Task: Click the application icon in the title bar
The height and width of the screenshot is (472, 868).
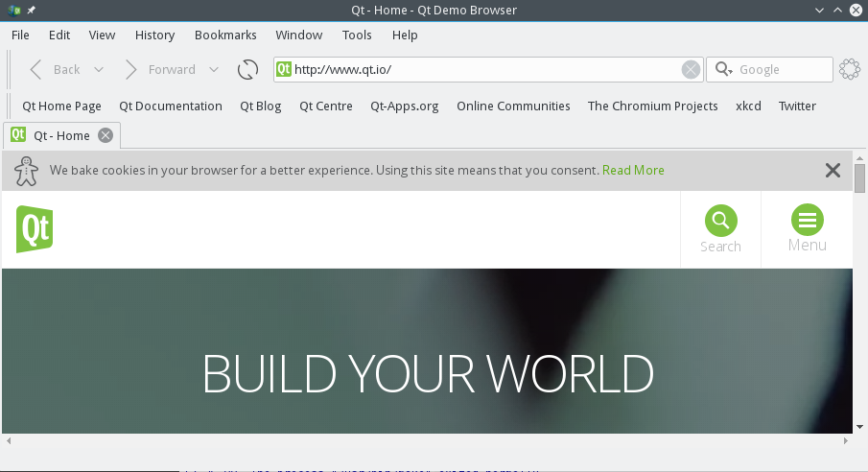Action: click(x=14, y=10)
